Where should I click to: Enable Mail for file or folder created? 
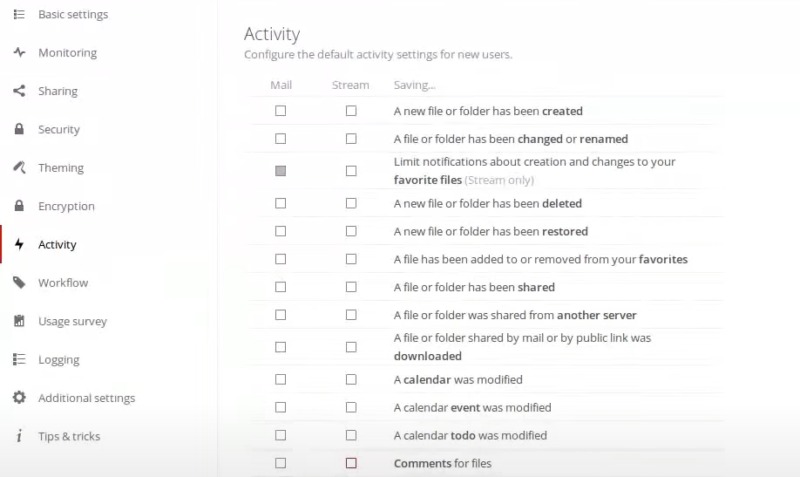coord(281,111)
